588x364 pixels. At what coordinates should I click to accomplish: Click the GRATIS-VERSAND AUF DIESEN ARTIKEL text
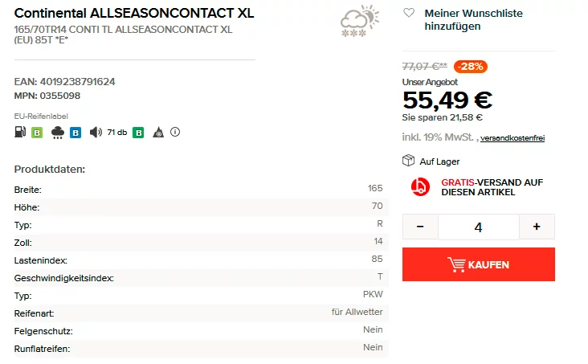[x=492, y=187]
